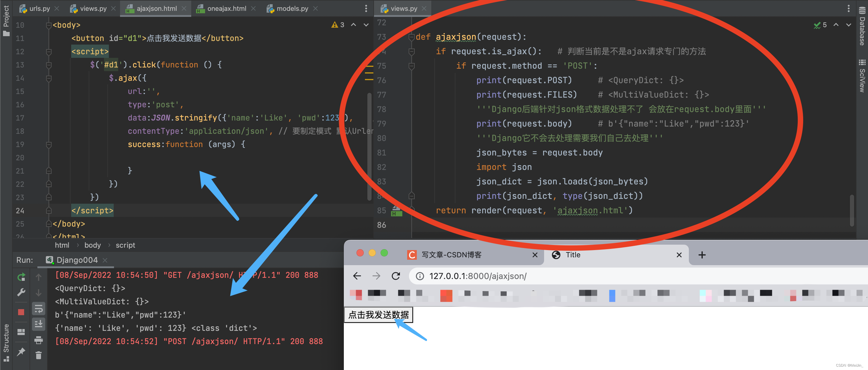This screenshot has width=868, height=370.
Task: Reload the ajaxjson page
Action: pyautogui.click(x=396, y=276)
